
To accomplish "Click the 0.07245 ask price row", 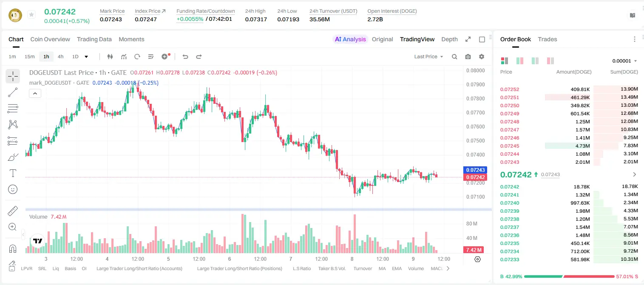I will click(x=569, y=146).
